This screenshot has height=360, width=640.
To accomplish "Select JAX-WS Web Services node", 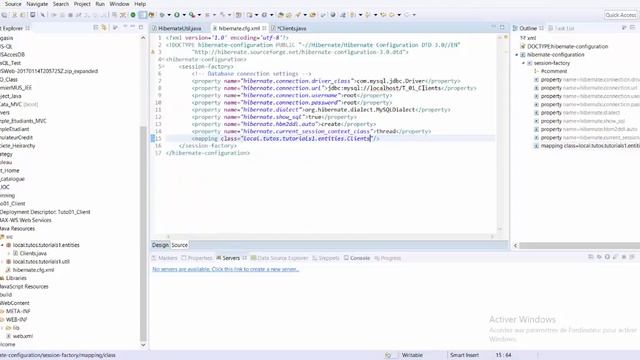I will (26, 220).
